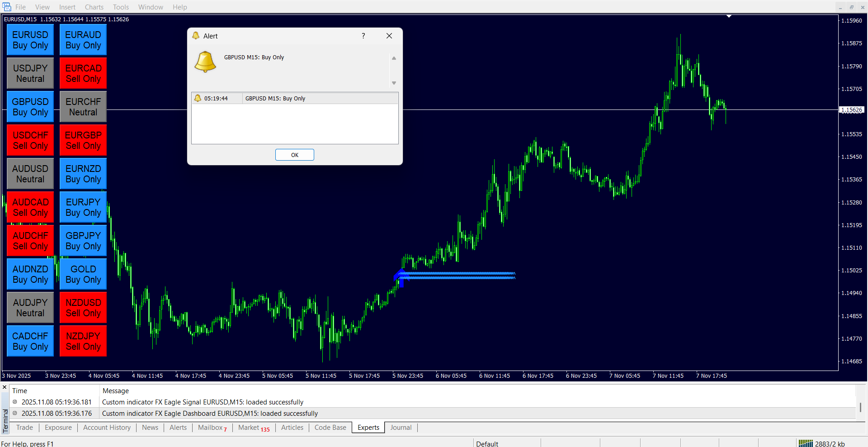
Task: Close the Alert dialog with the X
Action: 389,36
